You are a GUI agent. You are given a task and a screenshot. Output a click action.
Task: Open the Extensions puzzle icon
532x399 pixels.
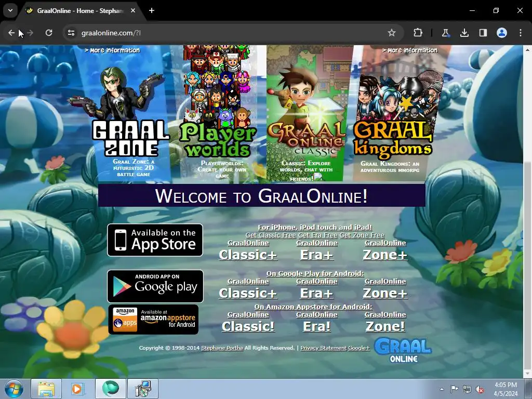tap(418, 33)
